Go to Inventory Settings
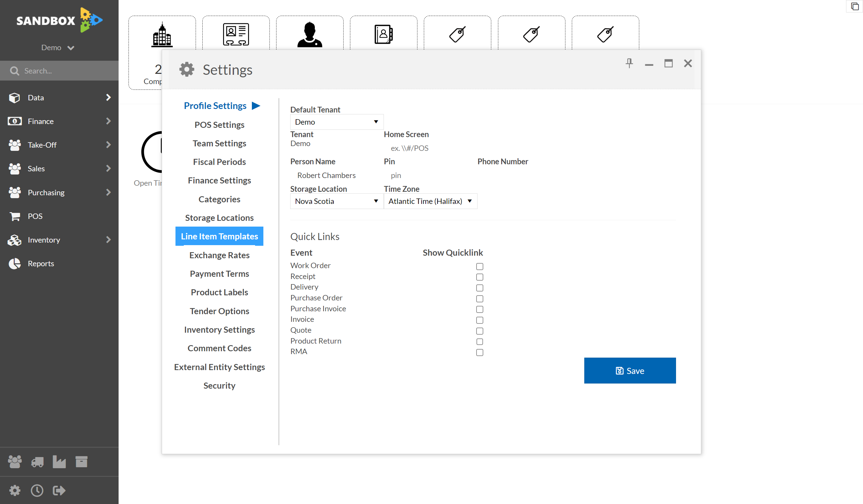This screenshot has width=863, height=504. [x=219, y=330]
